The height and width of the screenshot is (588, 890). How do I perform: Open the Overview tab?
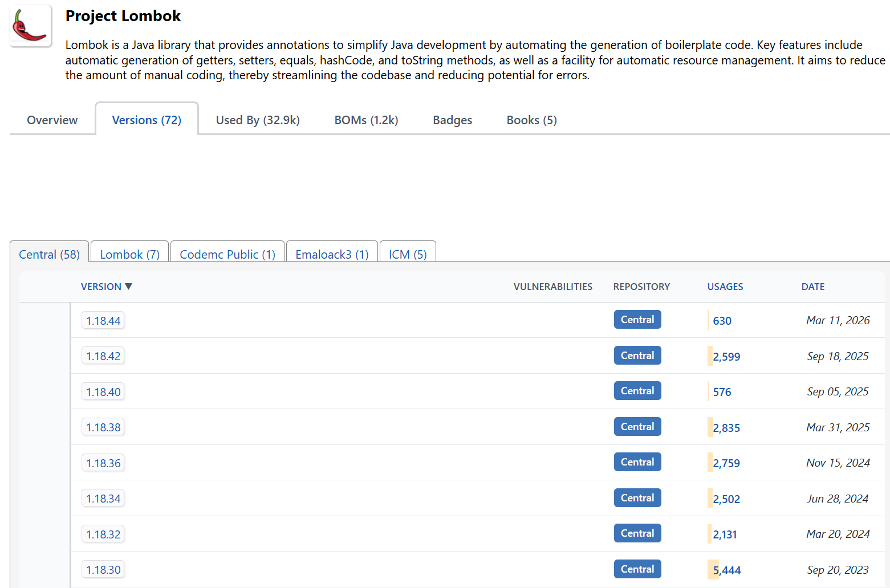point(52,120)
